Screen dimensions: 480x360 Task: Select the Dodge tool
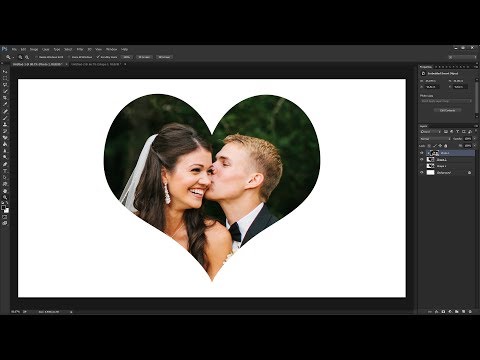[5, 157]
